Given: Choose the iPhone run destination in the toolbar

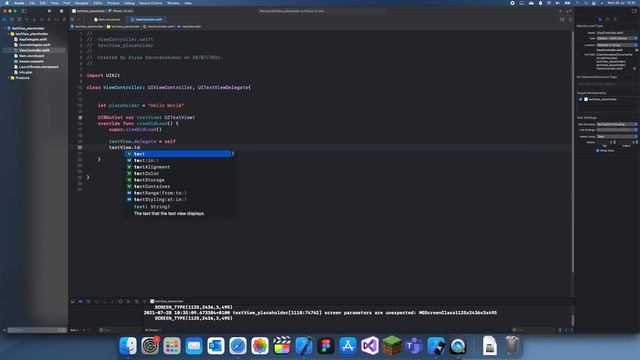Looking at the screenshot, I should 121,11.
